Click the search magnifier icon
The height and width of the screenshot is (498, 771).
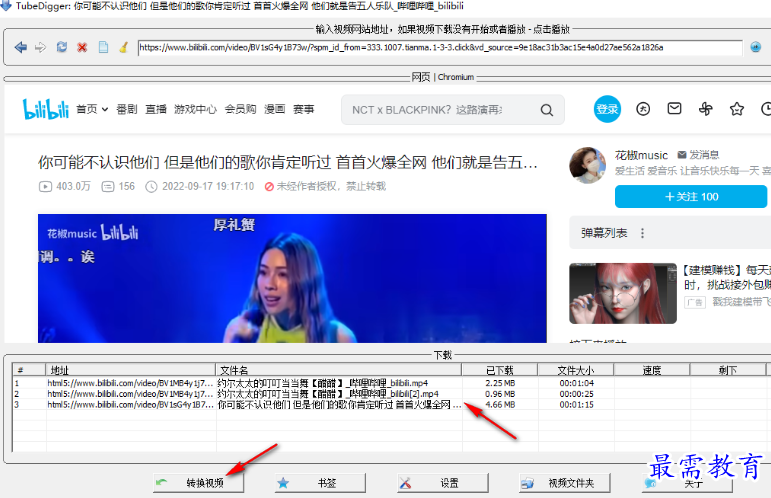pos(547,110)
